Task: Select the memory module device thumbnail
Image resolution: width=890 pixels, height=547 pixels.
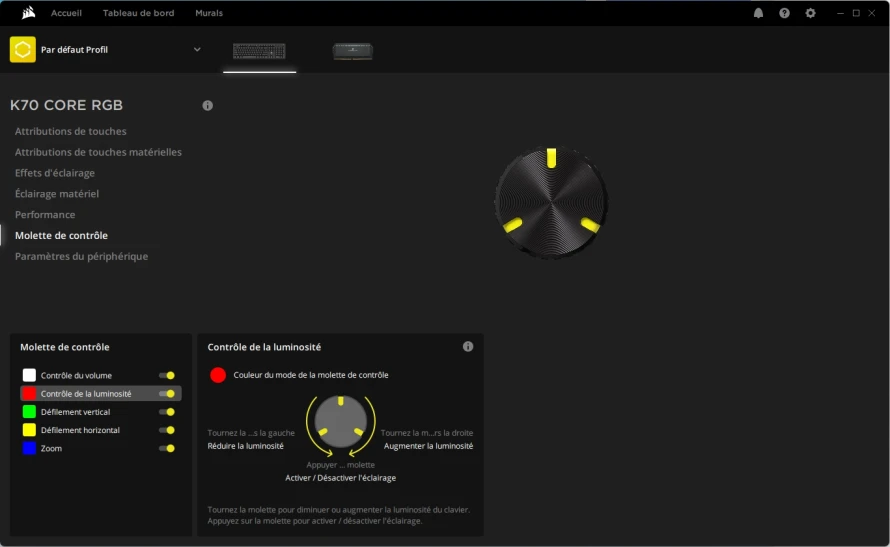Action: pyautogui.click(x=352, y=51)
